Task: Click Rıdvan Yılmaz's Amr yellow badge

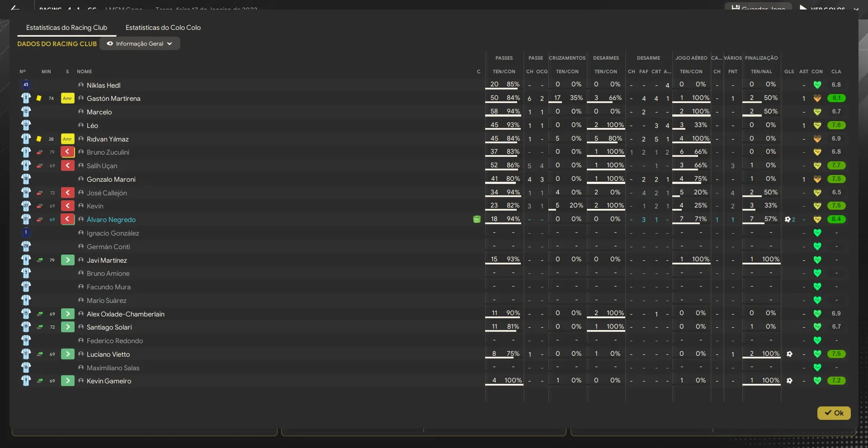Action: coord(67,139)
